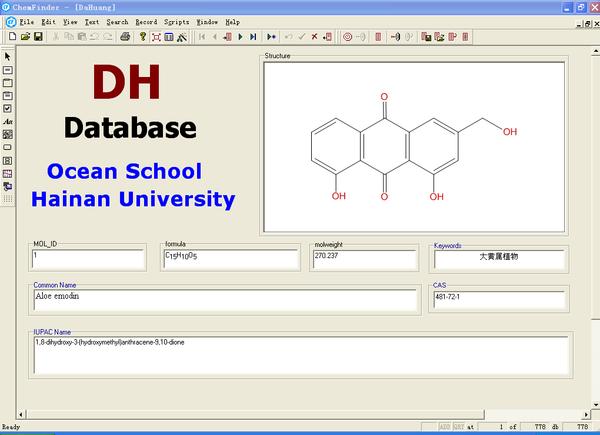This screenshot has height=435, width=600.
Task: Click the molweight field showing 270.237
Action: click(x=364, y=259)
